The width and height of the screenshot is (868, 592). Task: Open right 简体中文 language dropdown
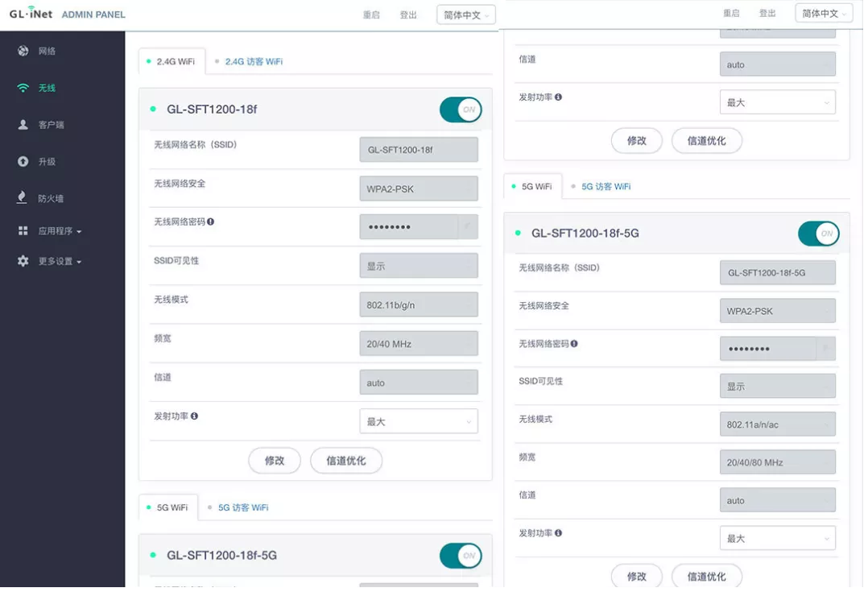tap(825, 14)
